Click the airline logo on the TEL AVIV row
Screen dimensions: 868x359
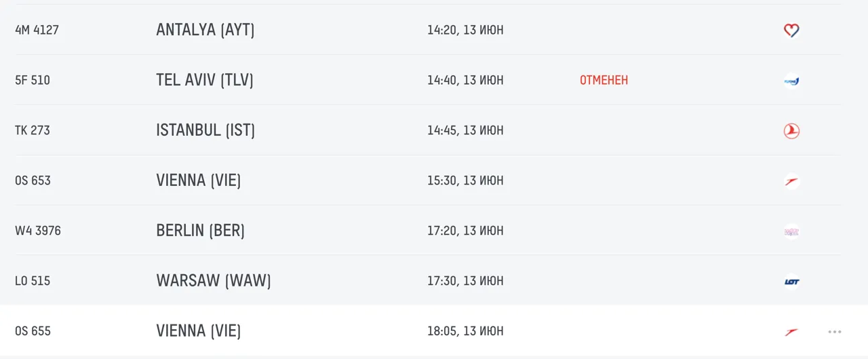click(x=791, y=81)
